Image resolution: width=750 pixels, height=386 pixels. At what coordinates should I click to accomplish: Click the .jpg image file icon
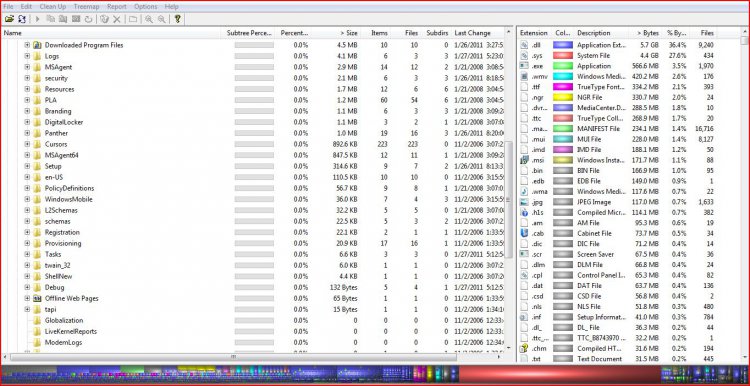[x=524, y=202]
